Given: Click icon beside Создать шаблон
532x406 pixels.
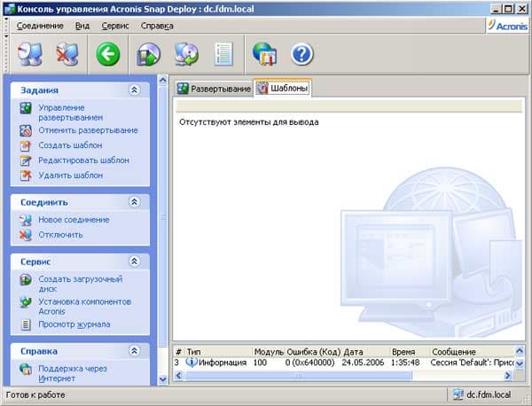Looking at the screenshot, I should coord(26,145).
